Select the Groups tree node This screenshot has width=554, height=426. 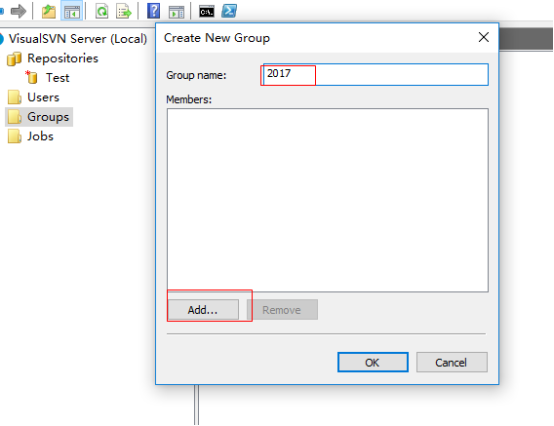coord(48,117)
